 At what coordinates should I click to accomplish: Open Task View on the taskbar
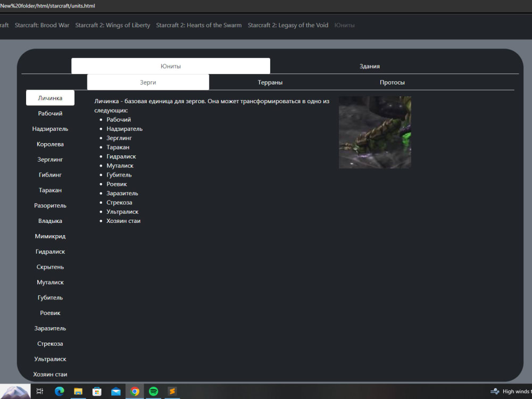40,391
